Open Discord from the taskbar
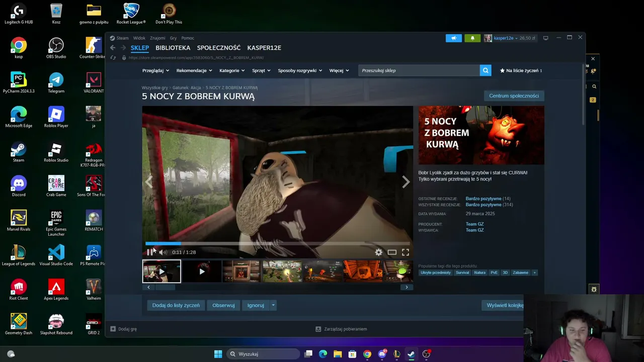This screenshot has height=362, width=644. pos(382,354)
